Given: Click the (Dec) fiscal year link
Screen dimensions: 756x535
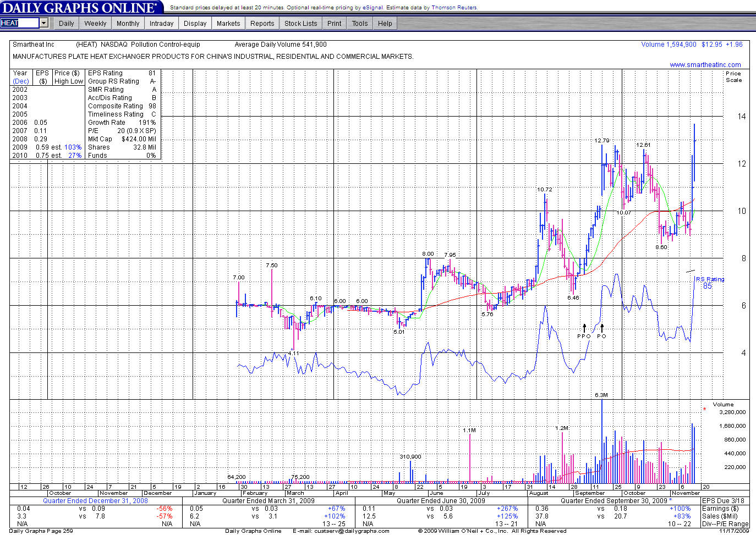Looking at the screenshot, I should 21,81.
